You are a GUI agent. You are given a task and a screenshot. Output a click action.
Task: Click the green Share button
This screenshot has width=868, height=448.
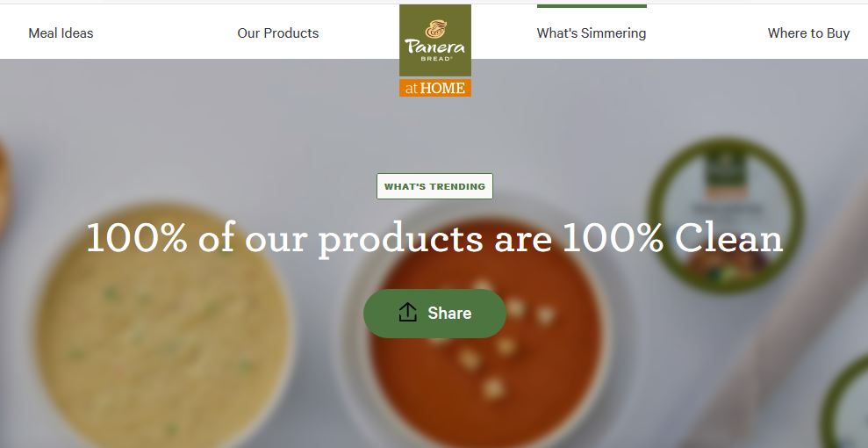pos(434,314)
